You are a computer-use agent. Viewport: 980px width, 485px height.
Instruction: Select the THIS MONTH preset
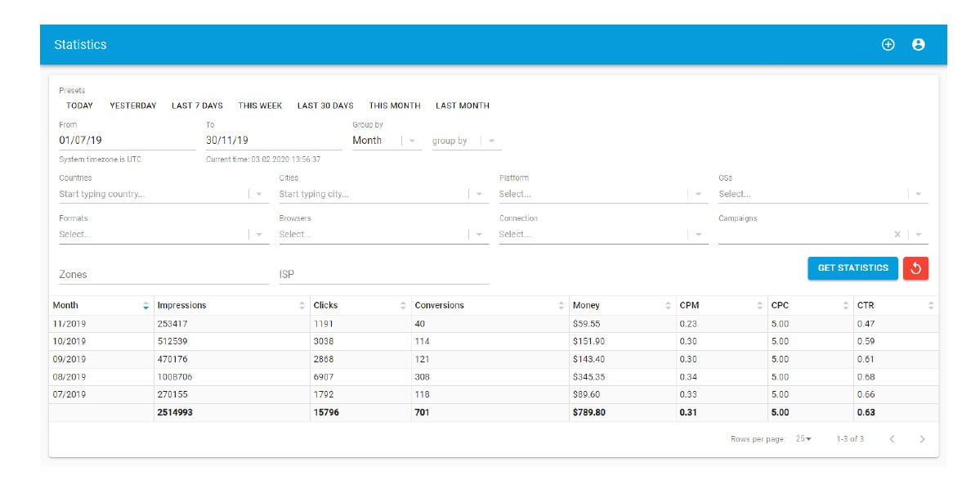[395, 106]
